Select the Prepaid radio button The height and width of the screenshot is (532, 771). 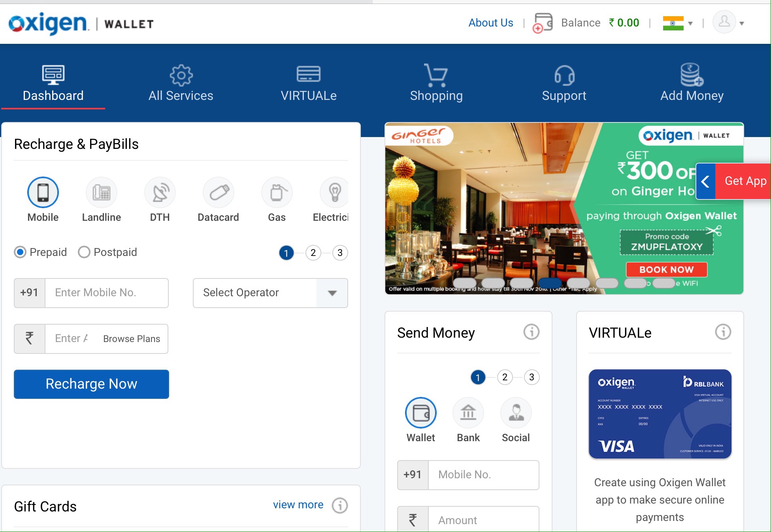[x=20, y=252]
